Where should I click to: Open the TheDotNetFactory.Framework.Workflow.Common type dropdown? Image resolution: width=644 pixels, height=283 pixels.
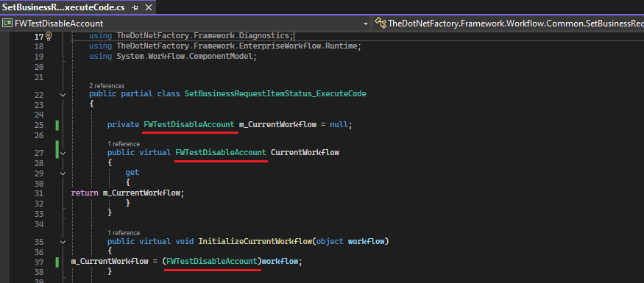(510, 24)
